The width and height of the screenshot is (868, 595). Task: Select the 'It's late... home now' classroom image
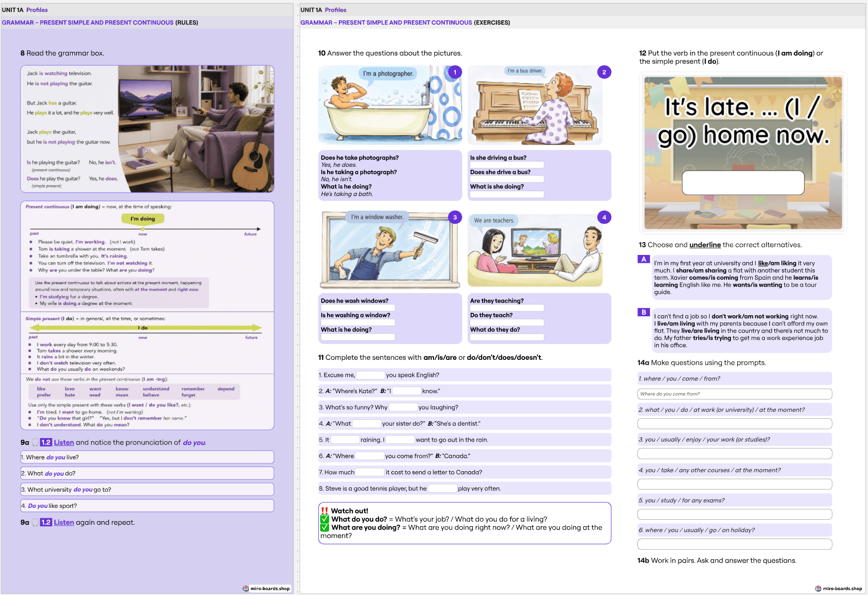(x=743, y=153)
